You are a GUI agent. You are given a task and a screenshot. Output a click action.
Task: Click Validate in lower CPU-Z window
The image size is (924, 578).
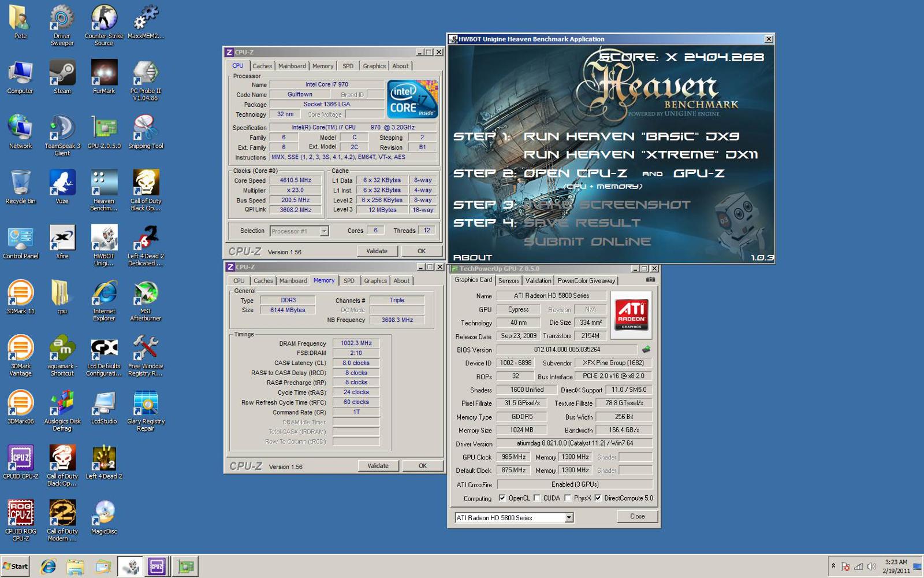378,466
